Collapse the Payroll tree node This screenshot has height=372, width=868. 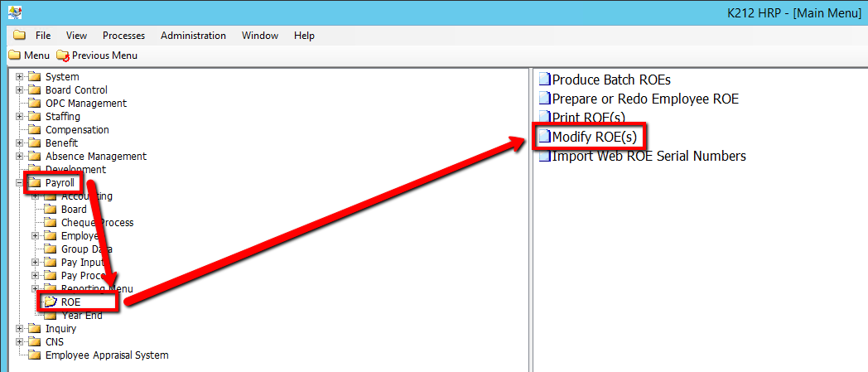point(19,183)
